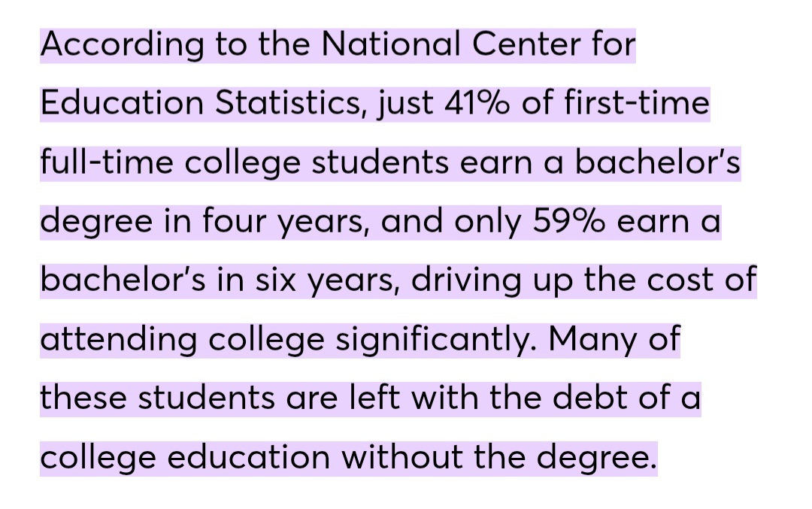Click the word "degree" starting line four

[x=96, y=223]
